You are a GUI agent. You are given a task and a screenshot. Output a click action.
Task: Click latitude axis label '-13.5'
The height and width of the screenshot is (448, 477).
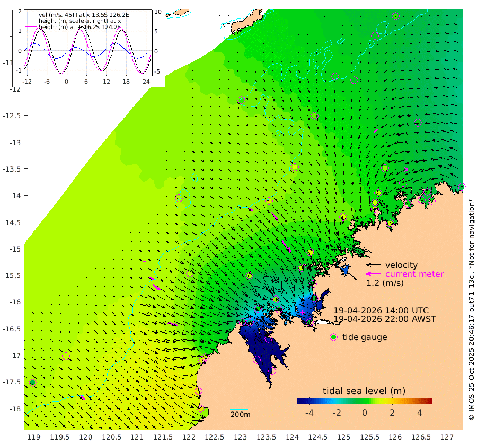point(11,169)
